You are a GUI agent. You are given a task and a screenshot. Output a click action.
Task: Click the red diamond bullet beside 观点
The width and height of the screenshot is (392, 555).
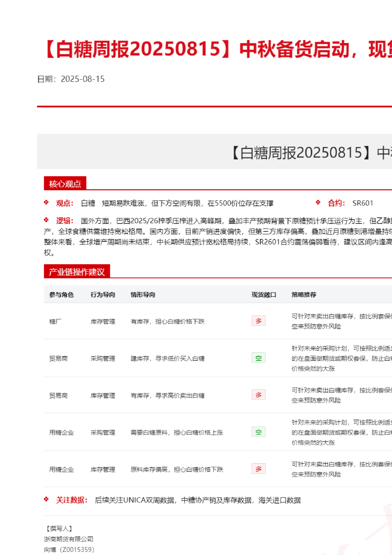click(46, 203)
